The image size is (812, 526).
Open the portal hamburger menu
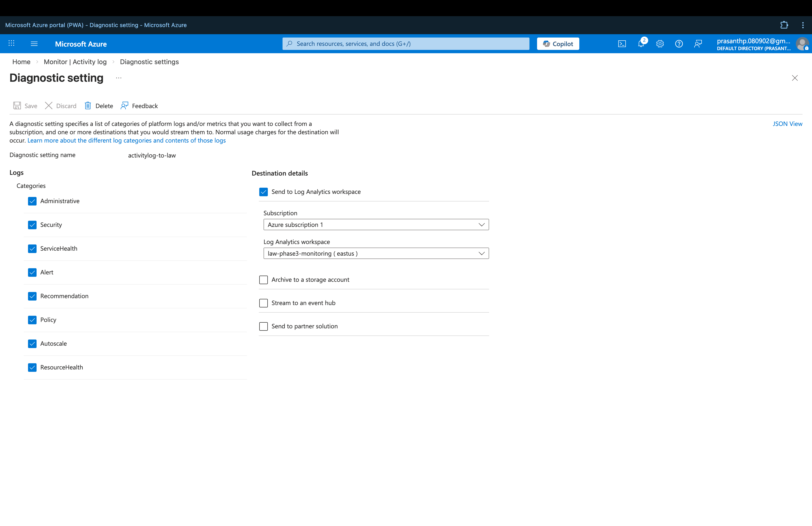click(x=34, y=43)
